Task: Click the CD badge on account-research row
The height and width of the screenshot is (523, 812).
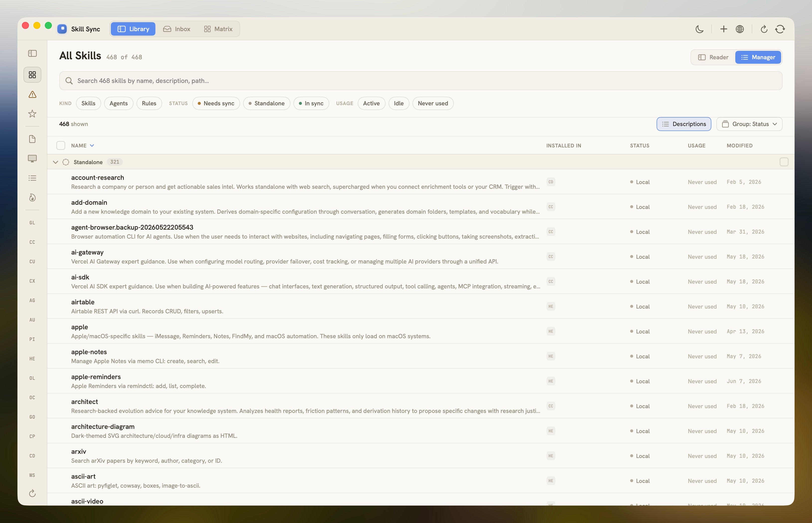Action: click(550, 182)
